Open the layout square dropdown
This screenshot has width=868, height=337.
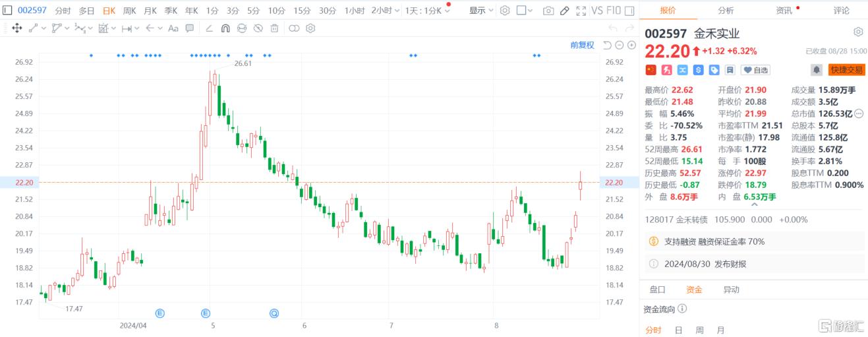pyautogui.click(x=525, y=11)
